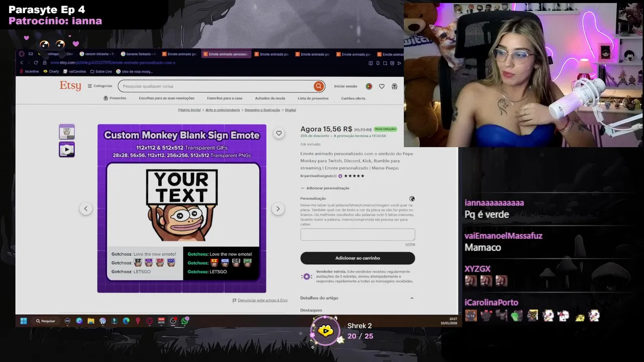This screenshot has width=644, height=362.
Task: Click the Etsy logo
Action: click(x=70, y=86)
